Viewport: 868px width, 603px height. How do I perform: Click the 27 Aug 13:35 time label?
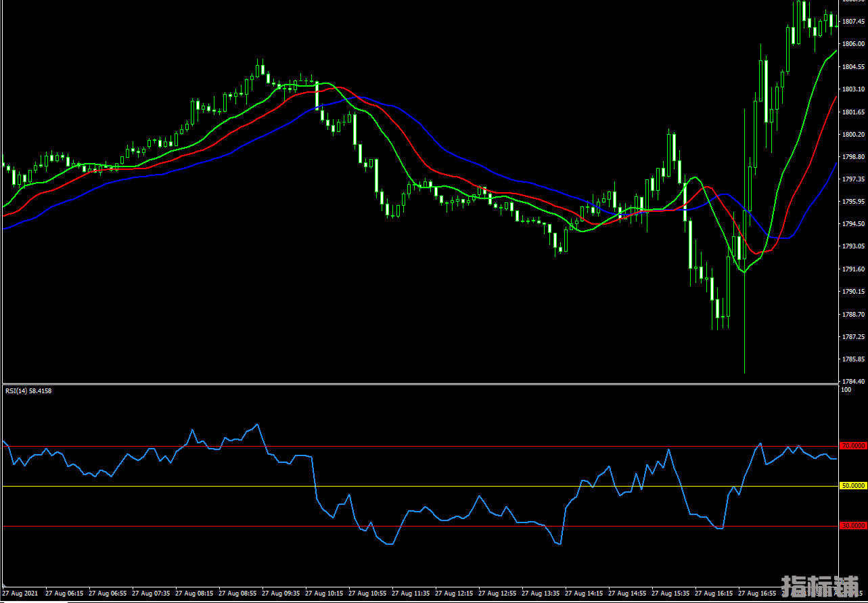pos(541,594)
